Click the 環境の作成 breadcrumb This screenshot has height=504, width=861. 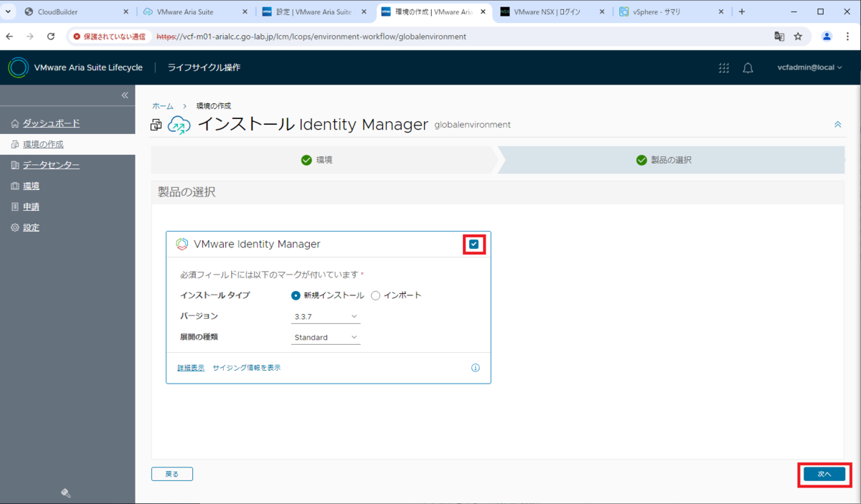coord(214,105)
